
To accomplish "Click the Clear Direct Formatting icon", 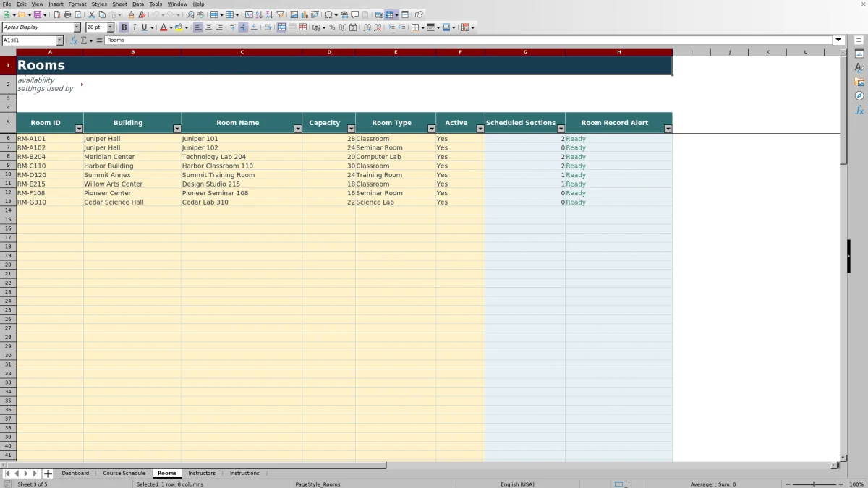I will coord(142,14).
